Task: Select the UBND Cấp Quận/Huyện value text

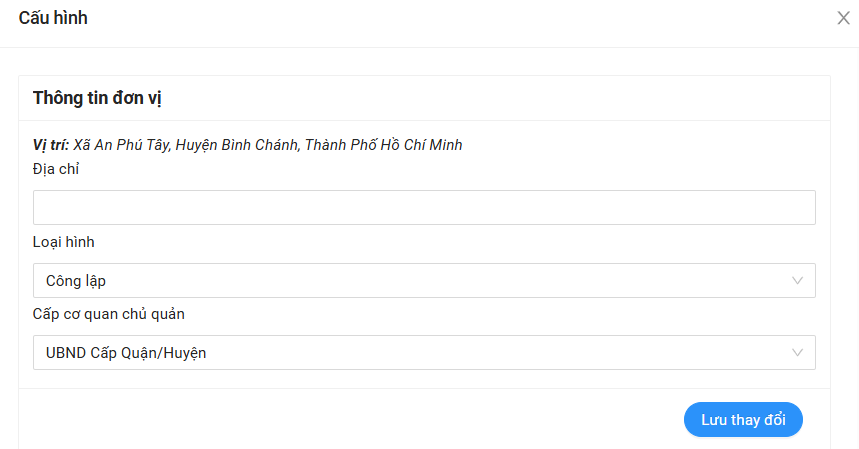Action: [126, 353]
